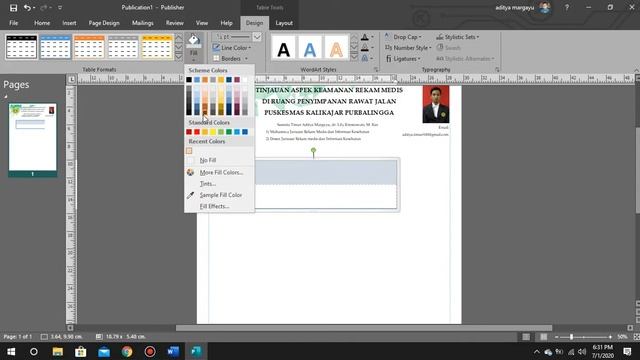The width and height of the screenshot is (640, 360).
Task: Expand the Drop Cap dropdown
Action: (420, 37)
